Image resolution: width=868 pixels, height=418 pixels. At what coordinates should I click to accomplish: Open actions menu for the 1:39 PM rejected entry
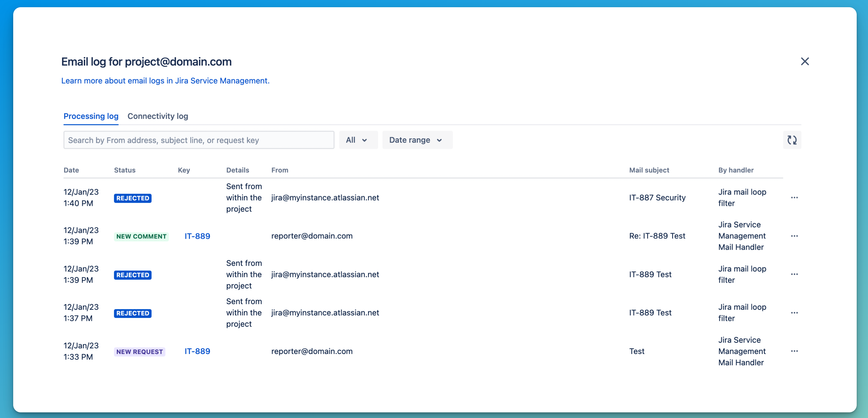pyautogui.click(x=794, y=274)
